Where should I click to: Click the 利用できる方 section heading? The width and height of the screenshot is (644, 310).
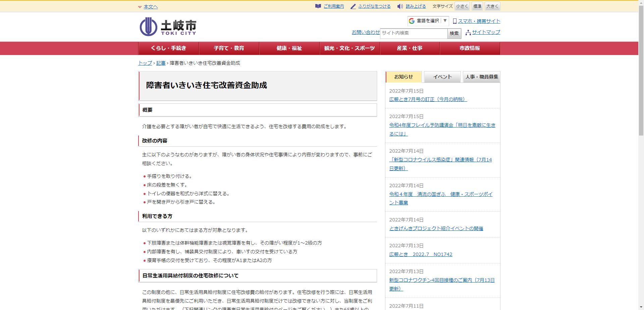click(157, 216)
